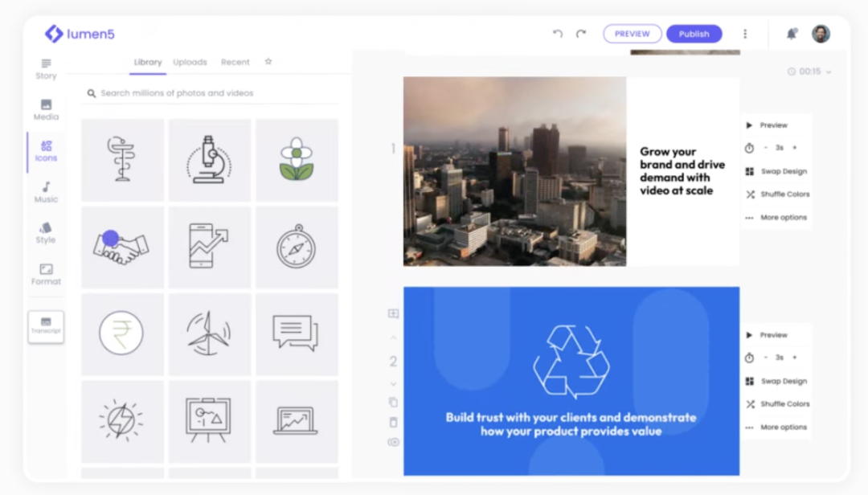Open the Story panel in sidebar

coord(46,69)
